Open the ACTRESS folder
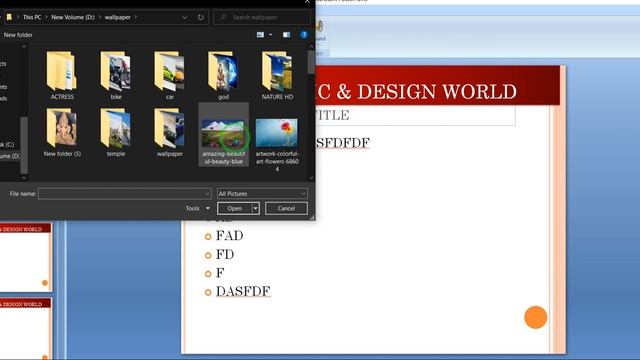The image size is (640, 360). tap(62, 76)
